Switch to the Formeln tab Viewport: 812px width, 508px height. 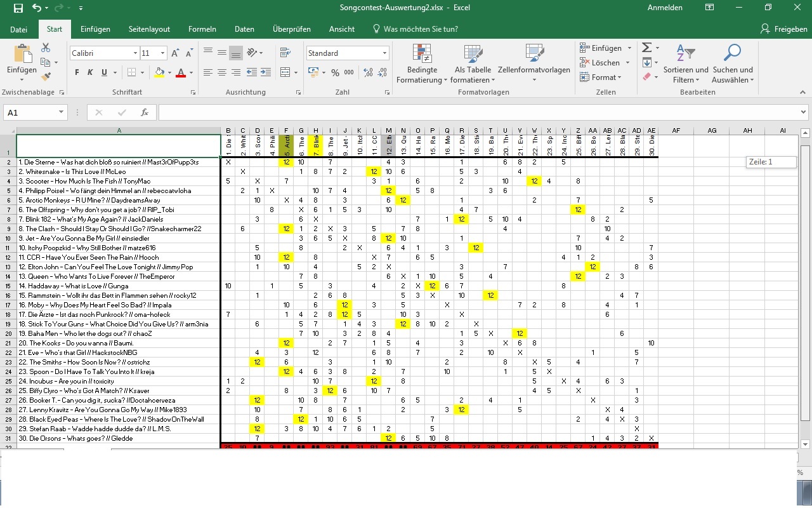(x=202, y=29)
